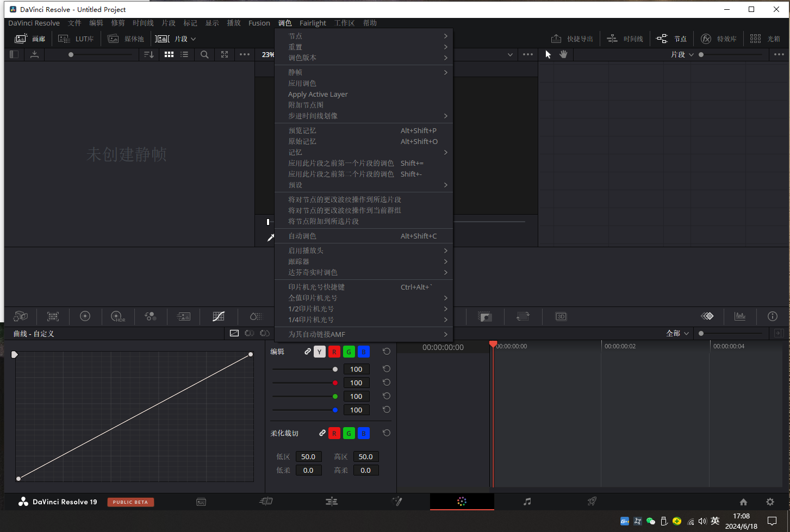This screenshot has width=790, height=532.
Task: Select the HDR color wheels icon
Action: click(117, 316)
